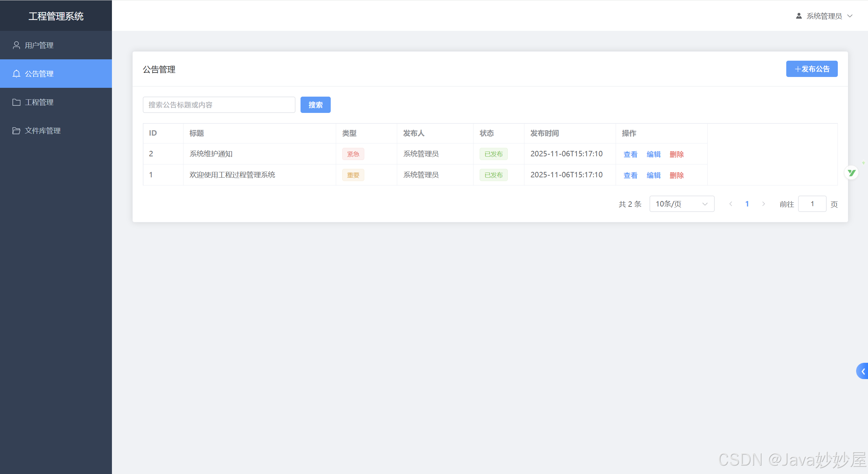Click the avatar icon next to 系统管理员
The image size is (868, 474).
[x=799, y=16]
